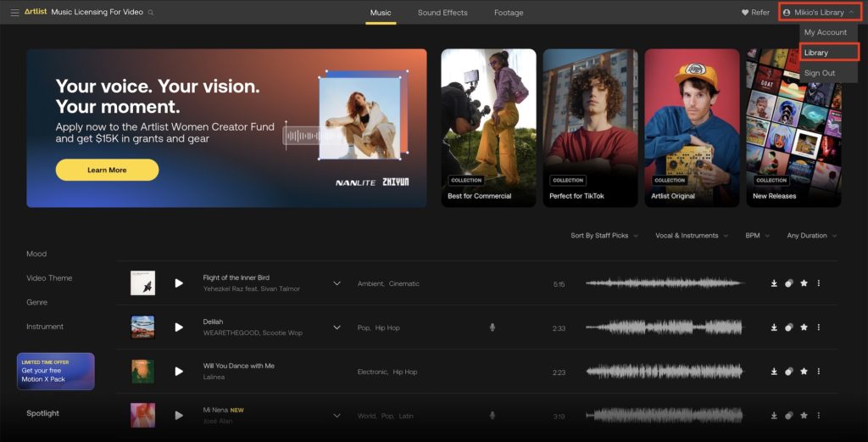Screen dimensions: 868x442
Task: Click the Delilah album cover
Action: click(142, 327)
